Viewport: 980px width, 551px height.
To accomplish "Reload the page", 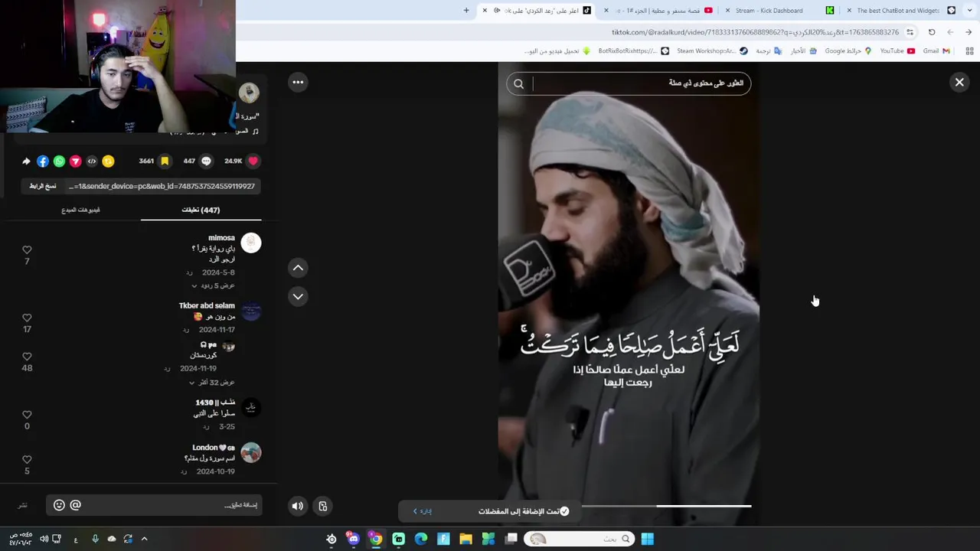I will tap(932, 32).
